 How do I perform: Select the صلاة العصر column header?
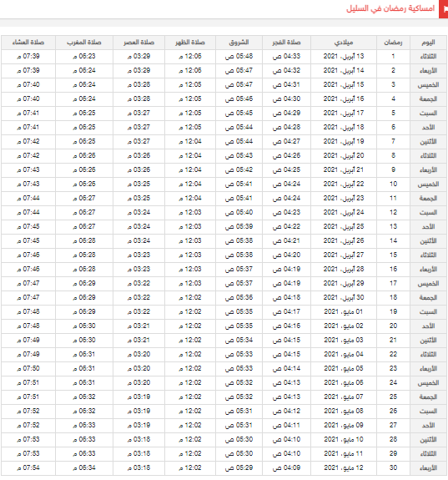tap(139, 43)
